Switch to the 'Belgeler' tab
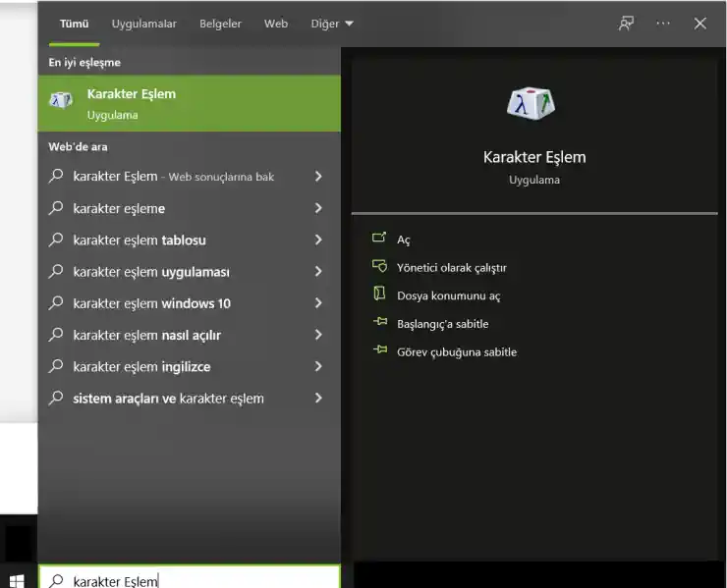The image size is (727, 588). coord(220,24)
